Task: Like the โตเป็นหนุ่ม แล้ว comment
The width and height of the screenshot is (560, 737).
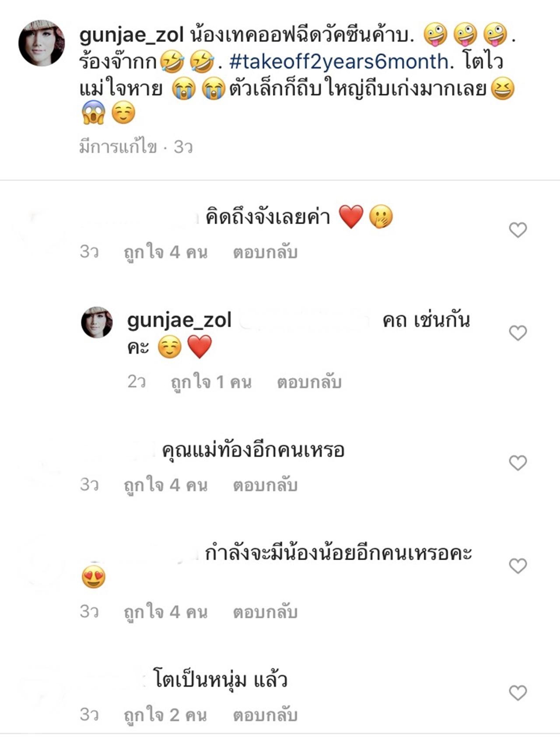Action: [518, 693]
